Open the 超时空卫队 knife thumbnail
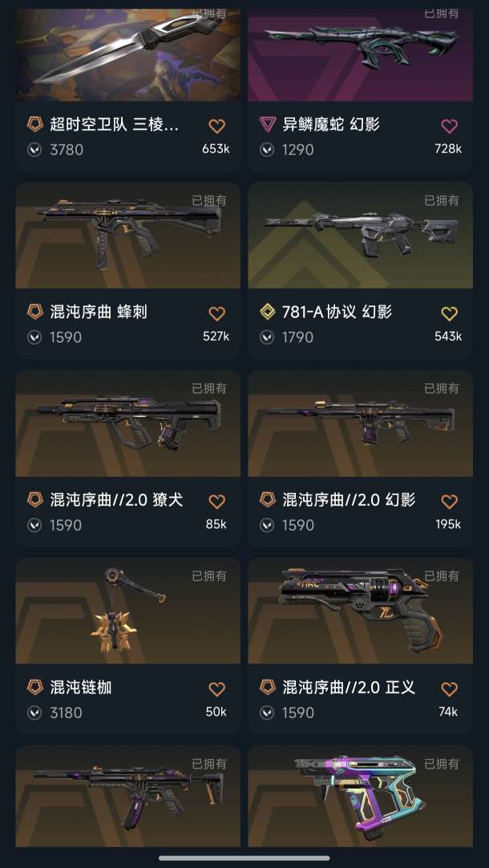The height and width of the screenshot is (868, 489). click(128, 55)
